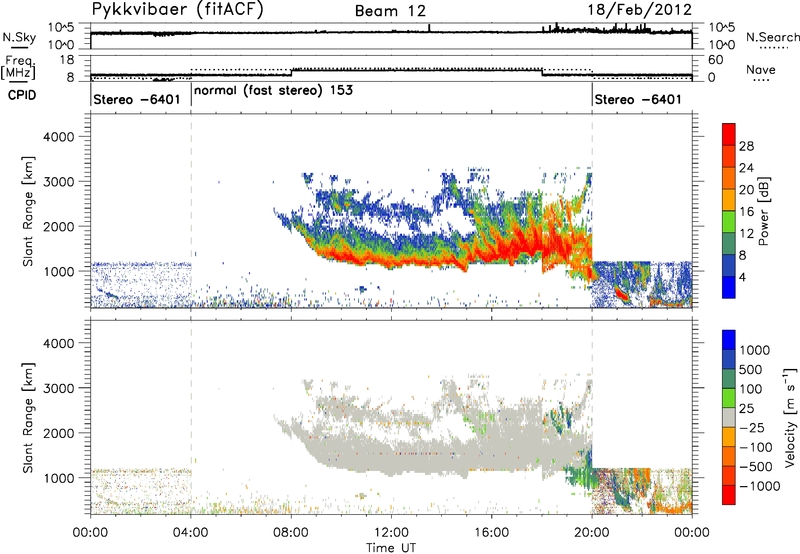Click the CPID row label

point(22,95)
